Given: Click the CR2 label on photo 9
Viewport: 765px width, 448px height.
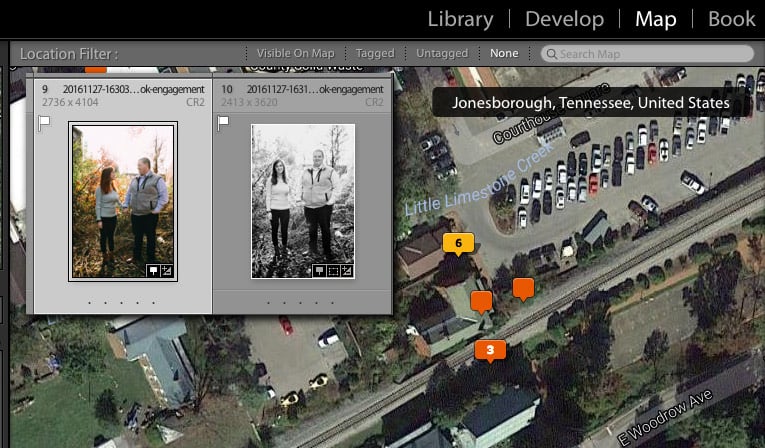Looking at the screenshot, I should [195, 102].
